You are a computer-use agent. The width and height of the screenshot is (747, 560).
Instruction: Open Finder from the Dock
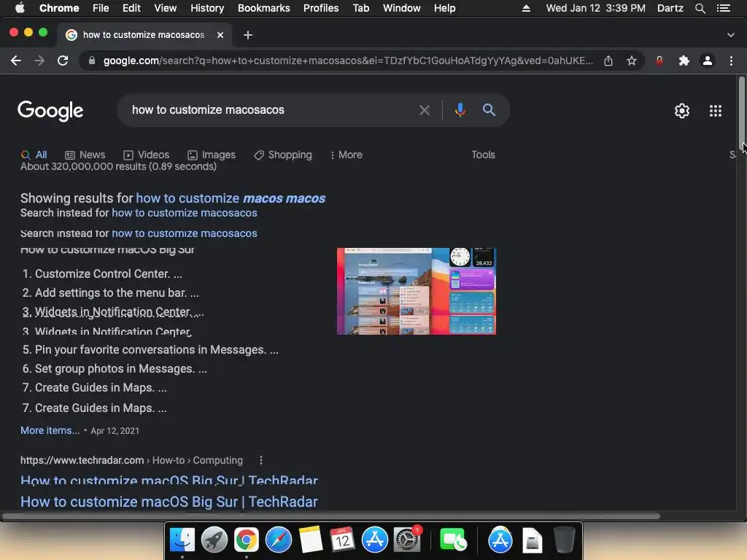point(182,540)
